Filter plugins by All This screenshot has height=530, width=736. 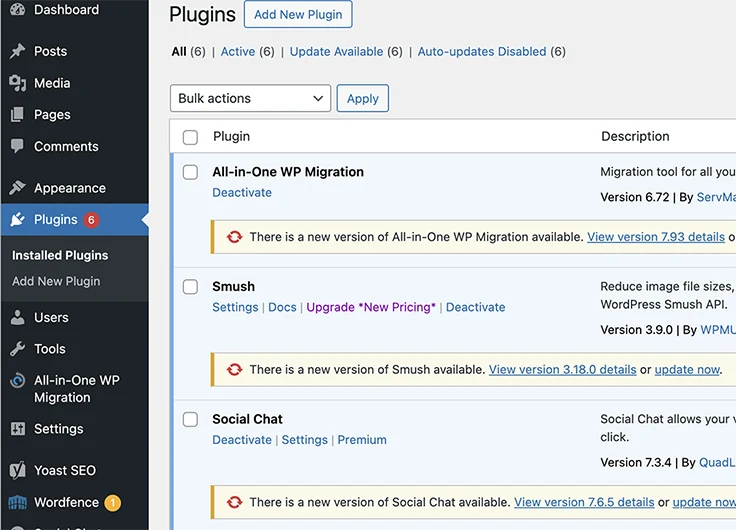click(x=179, y=52)
